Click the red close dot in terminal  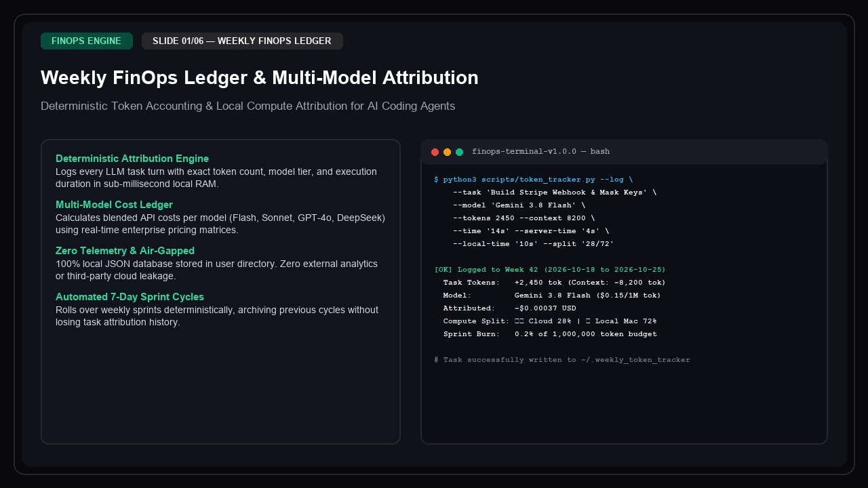435,152
